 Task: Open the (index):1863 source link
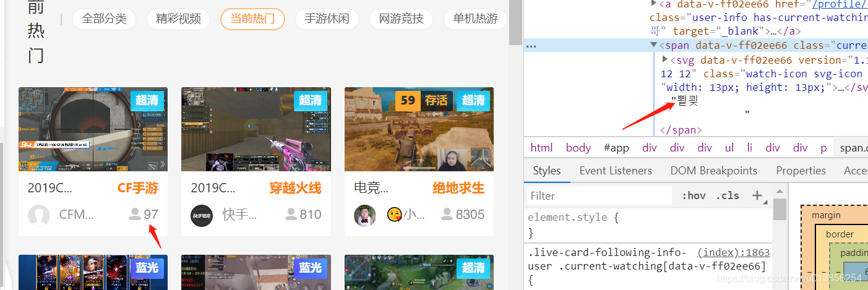733,252
